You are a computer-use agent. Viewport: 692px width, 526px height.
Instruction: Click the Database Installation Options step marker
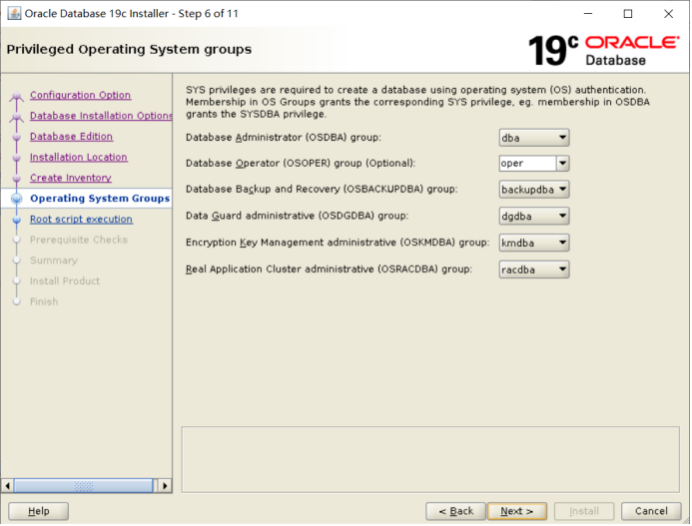17,116
